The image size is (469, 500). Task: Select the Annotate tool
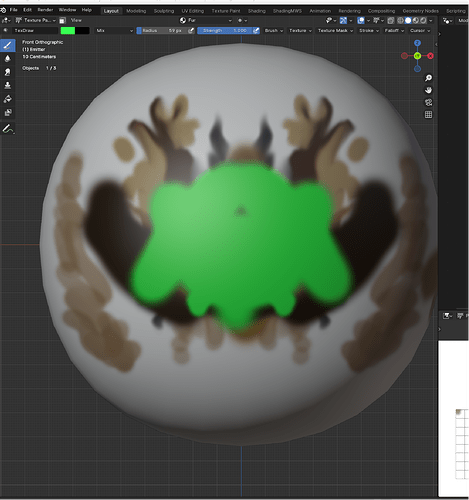[8, 129]
